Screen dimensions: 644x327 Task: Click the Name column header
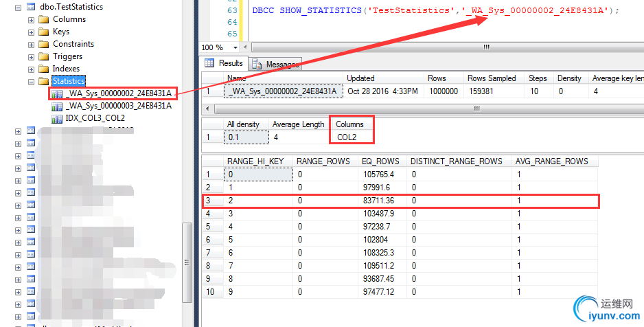coord(284,78)
